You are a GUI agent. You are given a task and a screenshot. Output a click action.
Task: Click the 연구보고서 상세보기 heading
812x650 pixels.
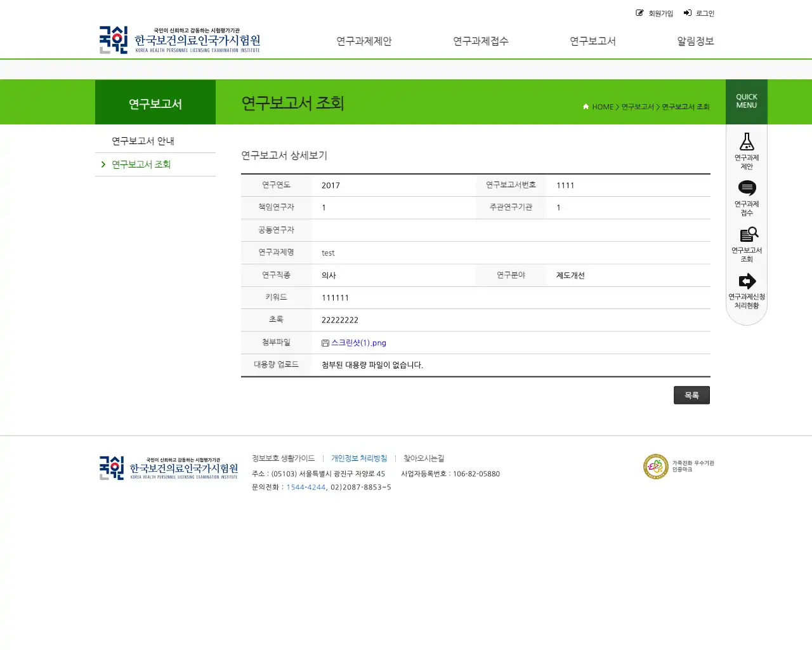click(x=284, y=156)
